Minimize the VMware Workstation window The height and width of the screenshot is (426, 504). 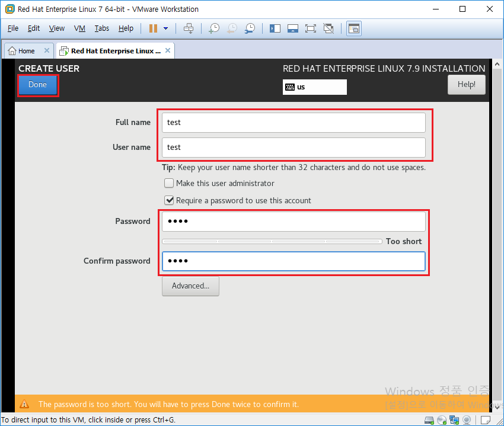pos(436,9)
